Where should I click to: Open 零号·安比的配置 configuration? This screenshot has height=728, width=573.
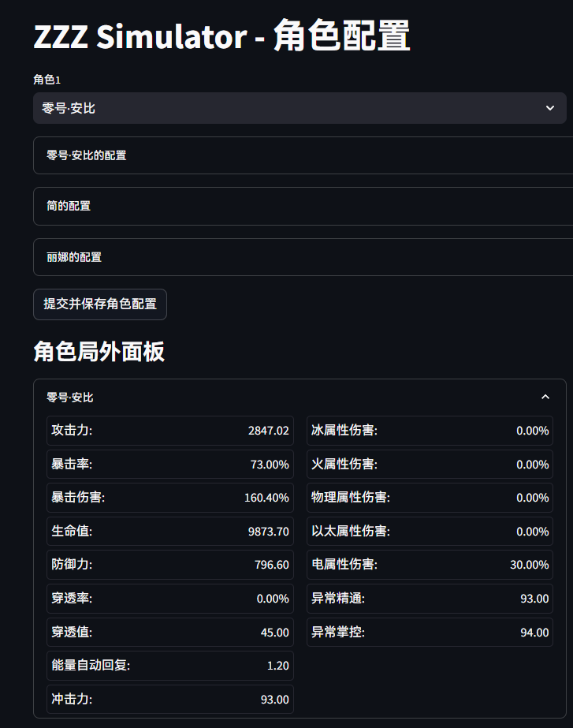300,155
